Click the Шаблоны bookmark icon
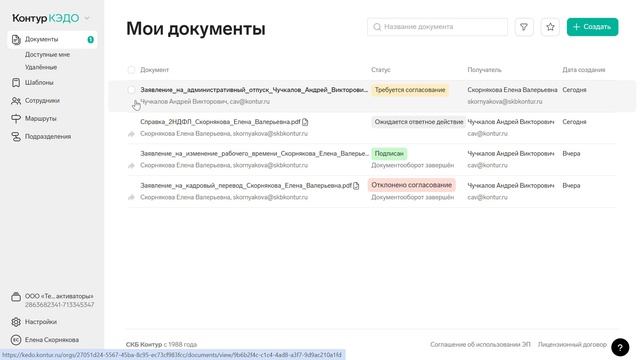Image resolution: width=640 pixels, height=360 pixels. pos(16,82)
